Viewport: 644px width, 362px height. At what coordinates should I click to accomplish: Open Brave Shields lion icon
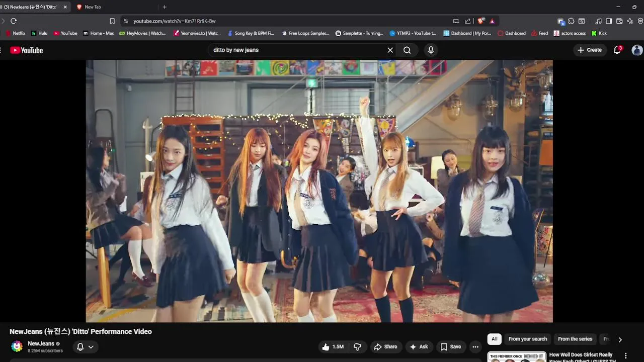point(481,21)
